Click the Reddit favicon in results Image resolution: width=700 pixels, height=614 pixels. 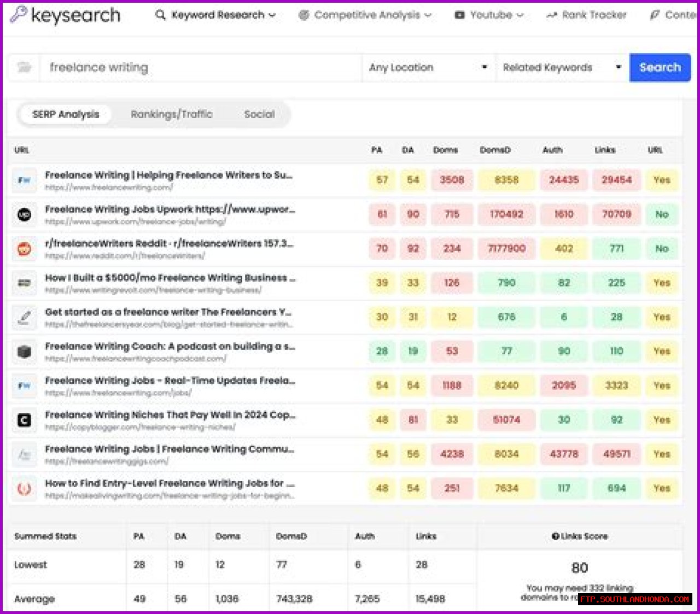point(24,249)
